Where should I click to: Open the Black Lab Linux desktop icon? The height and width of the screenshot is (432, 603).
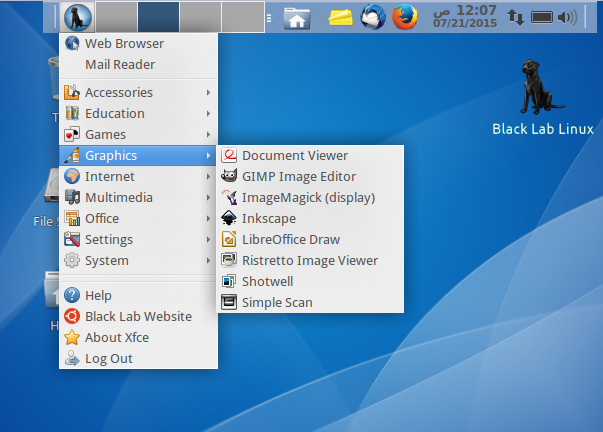[543, 98]
